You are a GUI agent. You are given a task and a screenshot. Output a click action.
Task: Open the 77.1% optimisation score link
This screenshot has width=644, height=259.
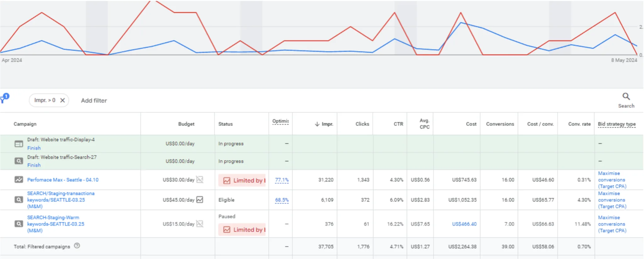click(x=282, y=180)
